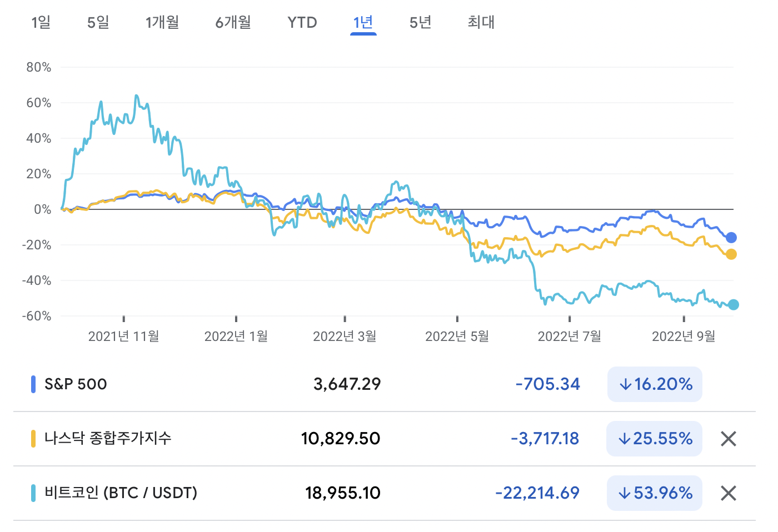Click the yellow Nasdaq legend color bar
Screen dimensions: 778x532
click(33, 439)
